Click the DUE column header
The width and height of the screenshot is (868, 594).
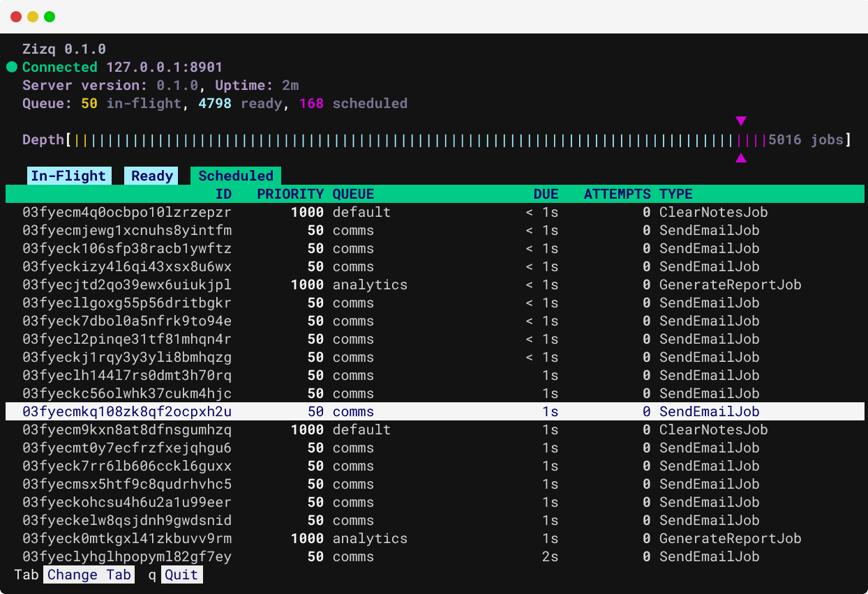pos(546,194)
